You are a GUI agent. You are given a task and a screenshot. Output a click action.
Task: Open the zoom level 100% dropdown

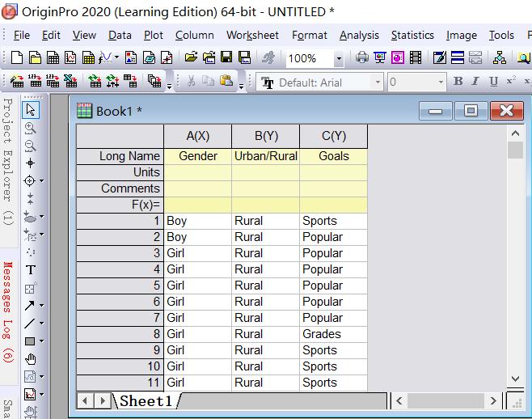339,59
